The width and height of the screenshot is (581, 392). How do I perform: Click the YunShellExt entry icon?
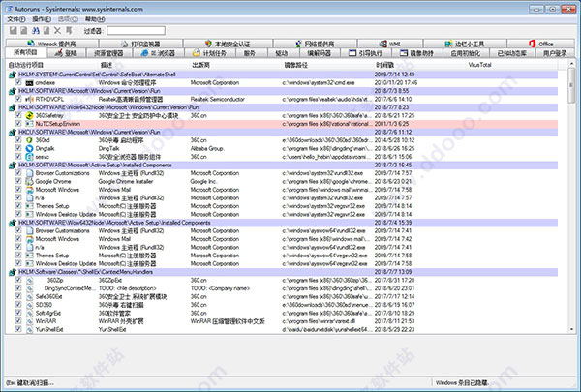click(29, 329)
